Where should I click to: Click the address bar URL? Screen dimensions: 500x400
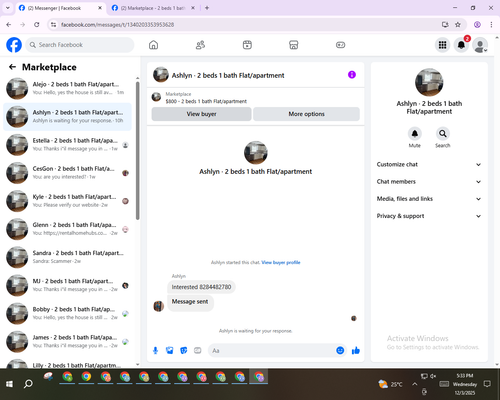[x=117, y=25]
